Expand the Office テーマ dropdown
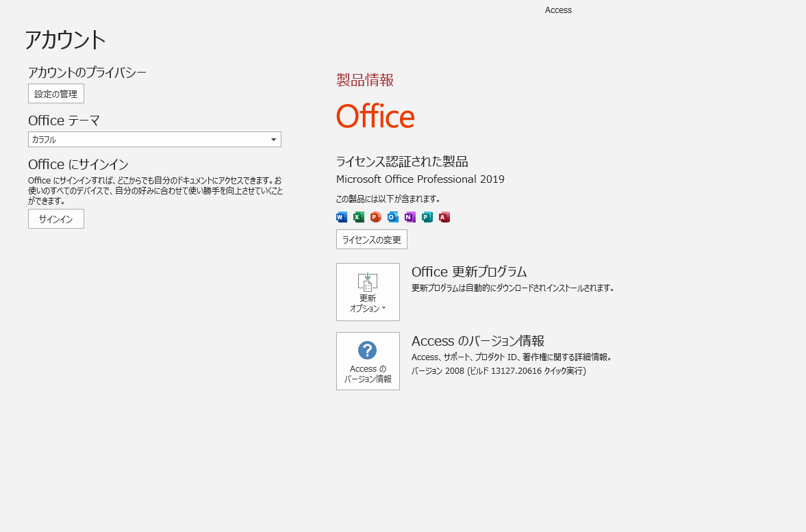 click(x=155, y=139)
